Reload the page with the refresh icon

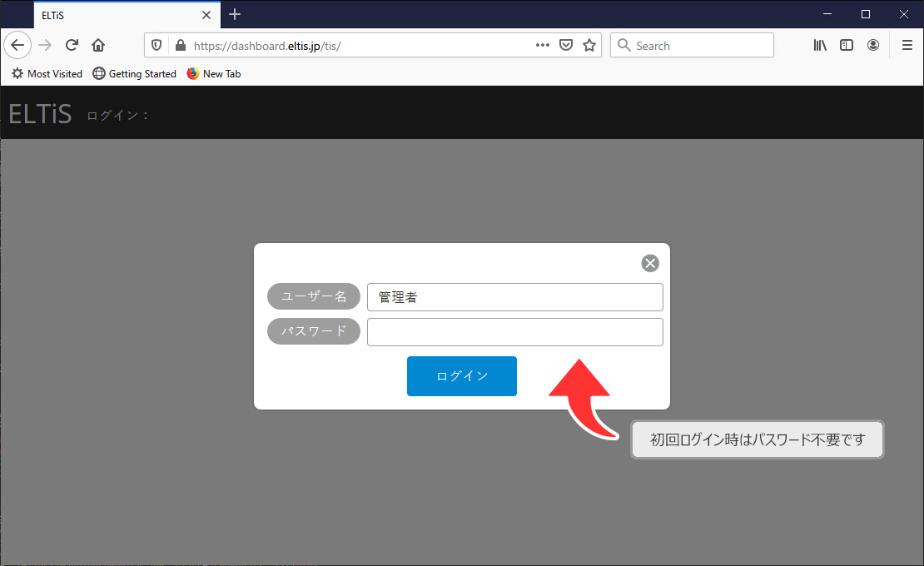click(x=72, y=45)
